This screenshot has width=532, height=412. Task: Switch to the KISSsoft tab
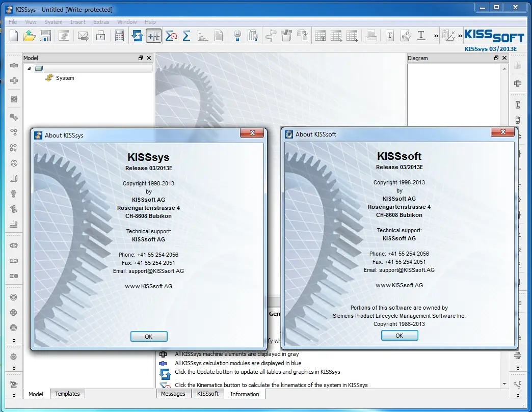207,394
